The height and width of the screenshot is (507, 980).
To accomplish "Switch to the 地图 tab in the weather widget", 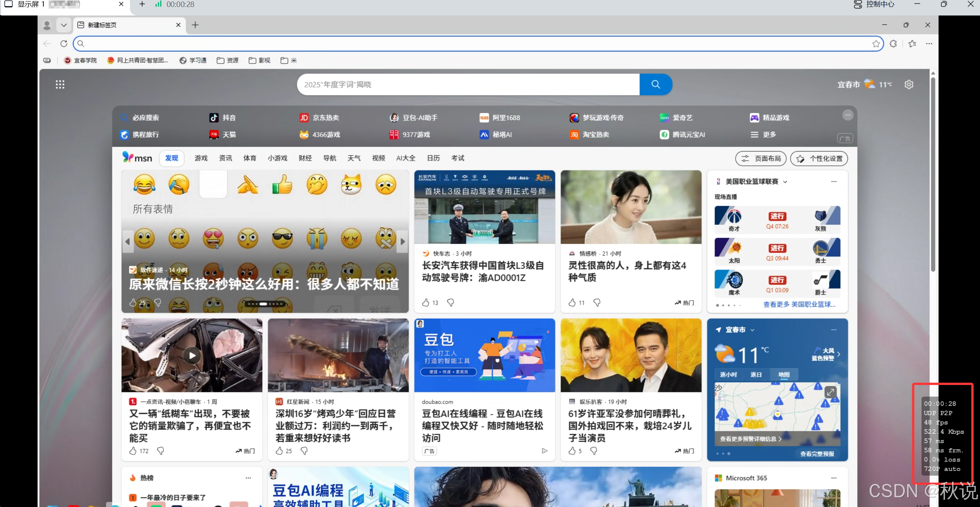I will point(784,374).
